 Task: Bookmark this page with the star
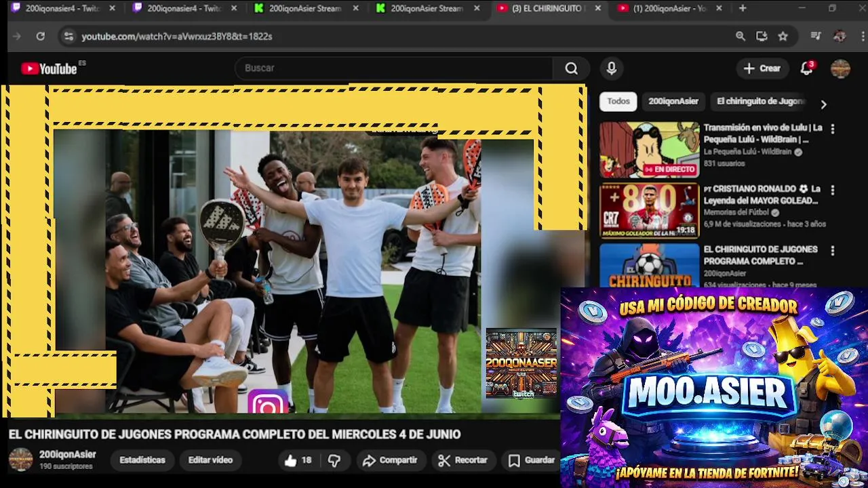tap(783, 37)
